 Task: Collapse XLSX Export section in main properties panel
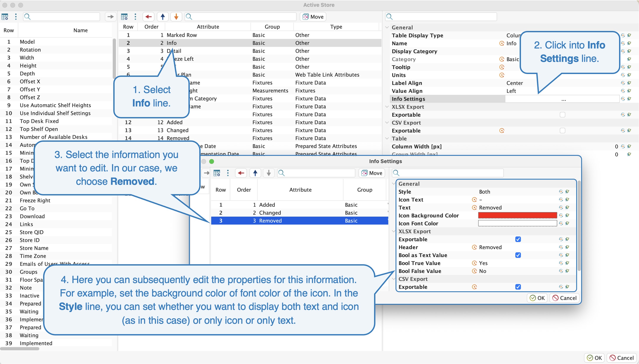(387, 107)
